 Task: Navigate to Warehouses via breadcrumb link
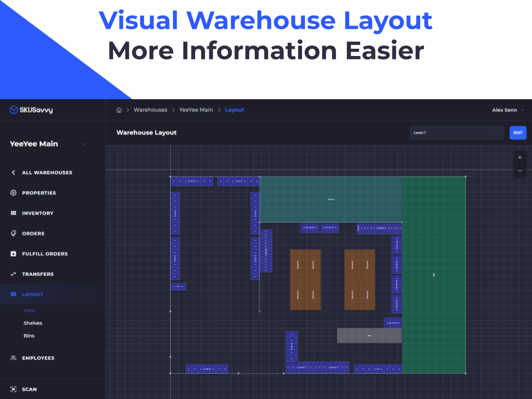click(150, 110)
